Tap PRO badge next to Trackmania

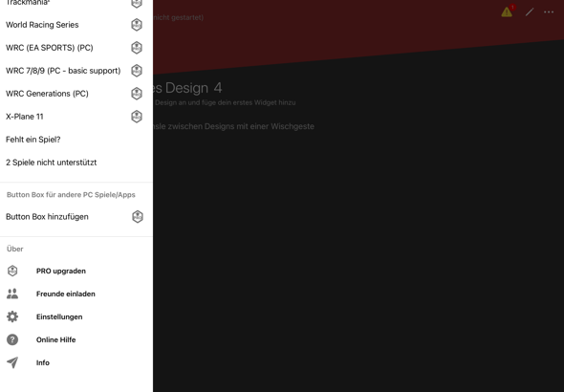click(x=137, y=4)
